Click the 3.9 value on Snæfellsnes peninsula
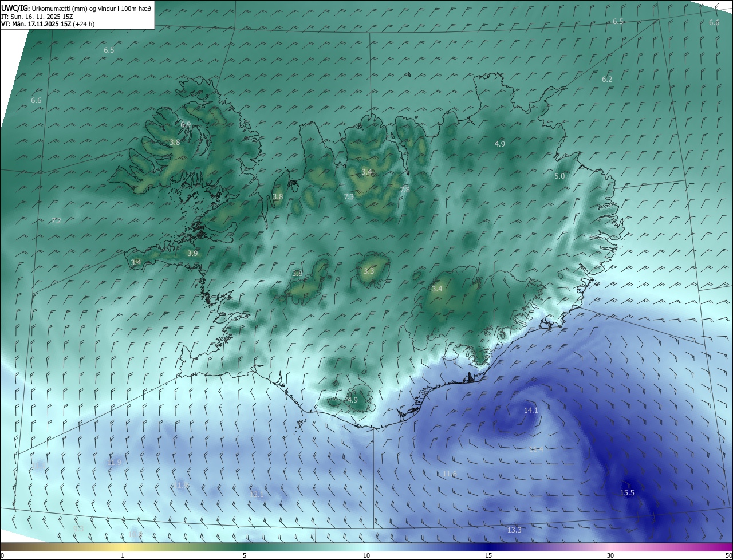Screen dimensions: 733x560 tap(192, 253)
